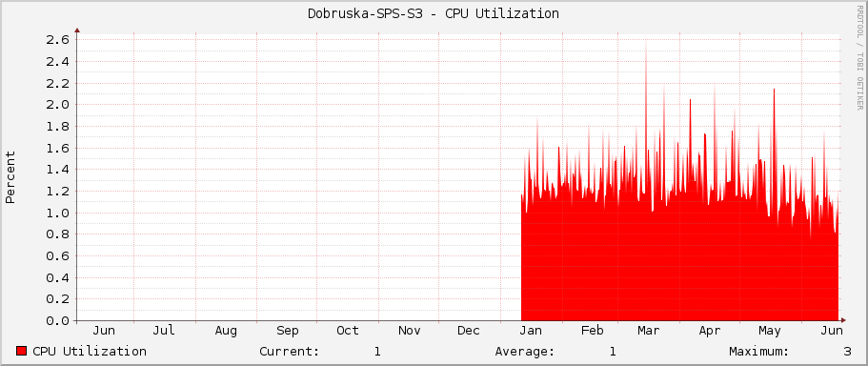
Task: Click the Sep month label on x-axis
Action: click(x=288, y=331)
